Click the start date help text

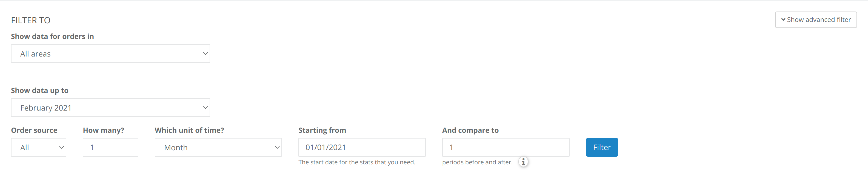click(x=357, y=162)
